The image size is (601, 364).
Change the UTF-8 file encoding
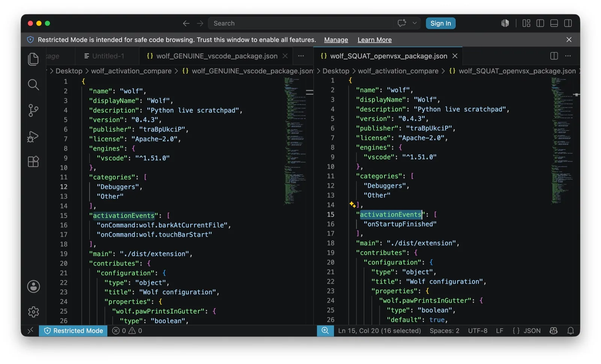(x=478, y=331)
